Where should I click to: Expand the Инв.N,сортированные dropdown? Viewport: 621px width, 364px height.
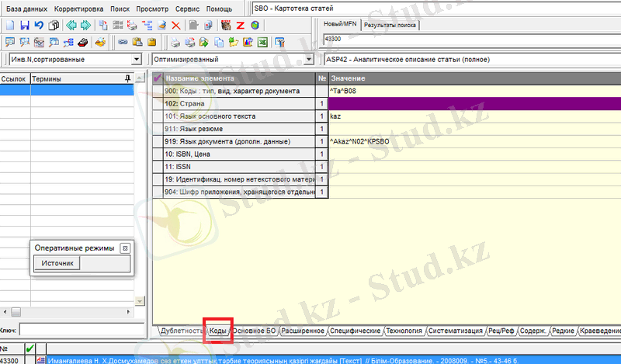tap(137, 60)
